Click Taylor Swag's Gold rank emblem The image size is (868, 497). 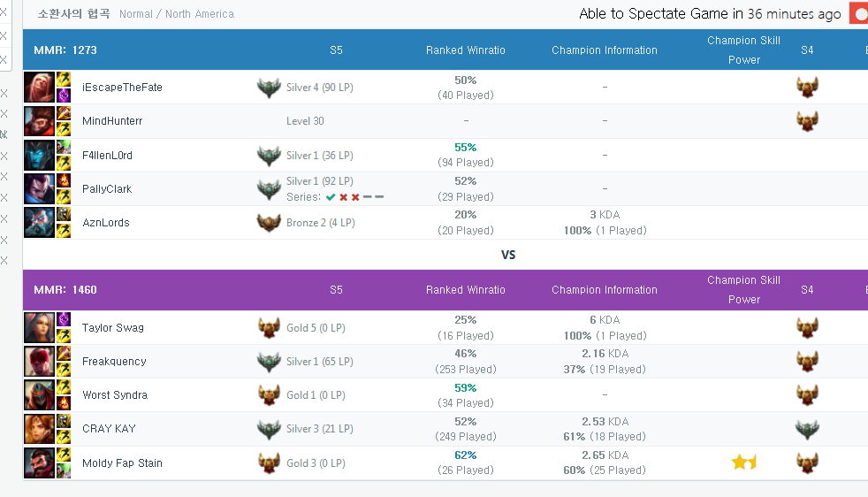click(269, 328)
